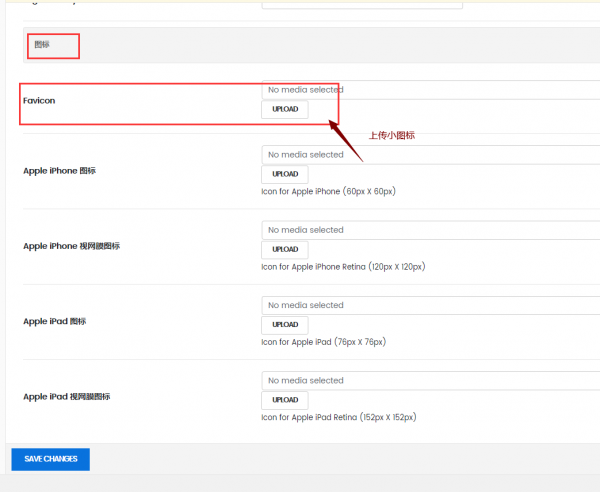Image resolution: width=600 pixels, height=492 pixels.
Task: Click the Apple iPad 图标 media field
Action: (430, 305)
